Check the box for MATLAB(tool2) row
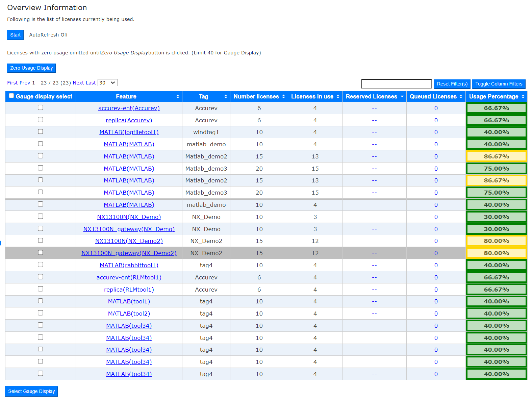This screenshot has height=399, width=532. pos(41,313)
